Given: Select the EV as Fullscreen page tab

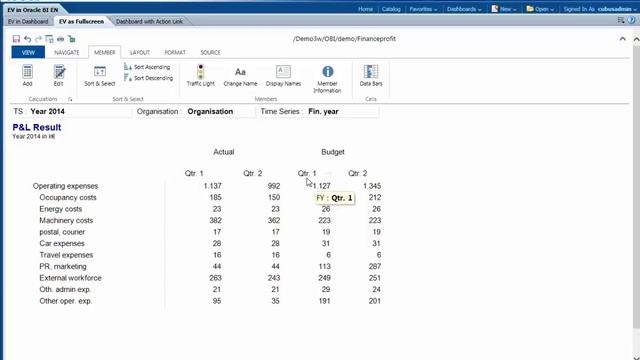Looking at the screenshot, I should (81, 22).
